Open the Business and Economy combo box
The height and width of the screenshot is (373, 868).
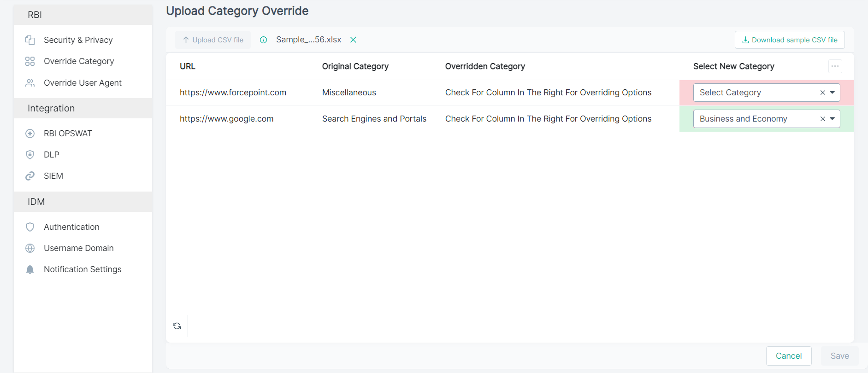pyautogui.click(x=767, y=119)
